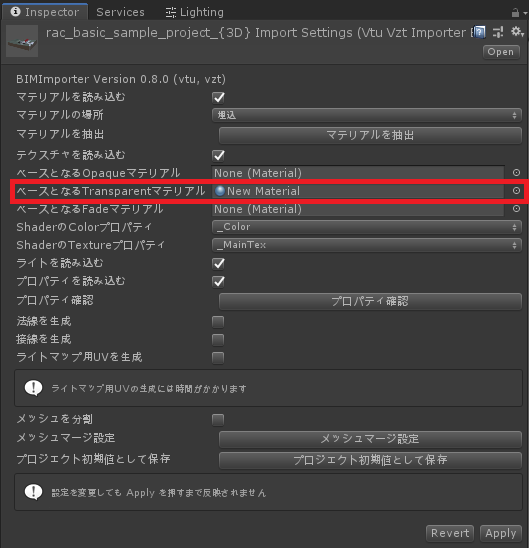Click the lightmap UV warning message text
The height and width of the screenshot is (548, 529).
click(x=149, y=388)
